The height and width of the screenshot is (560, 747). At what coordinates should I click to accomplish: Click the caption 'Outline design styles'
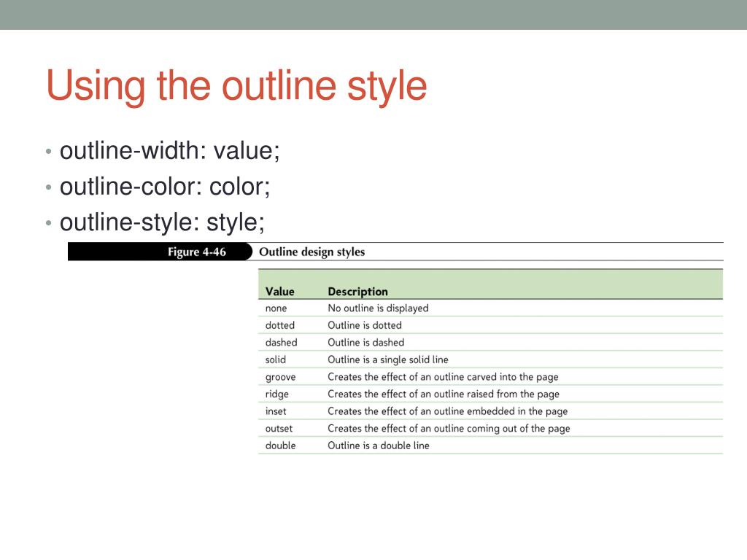[312, 252]
